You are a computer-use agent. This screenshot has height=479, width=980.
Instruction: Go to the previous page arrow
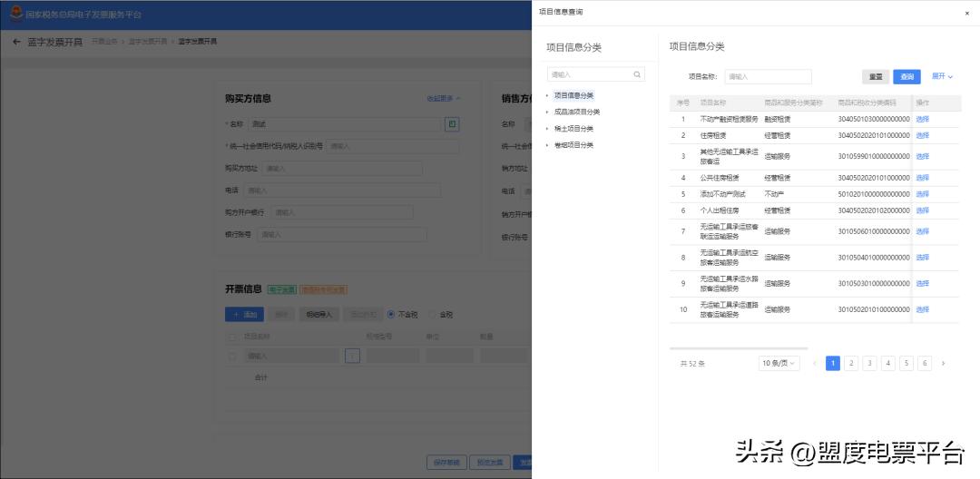(x=814, y=364)
